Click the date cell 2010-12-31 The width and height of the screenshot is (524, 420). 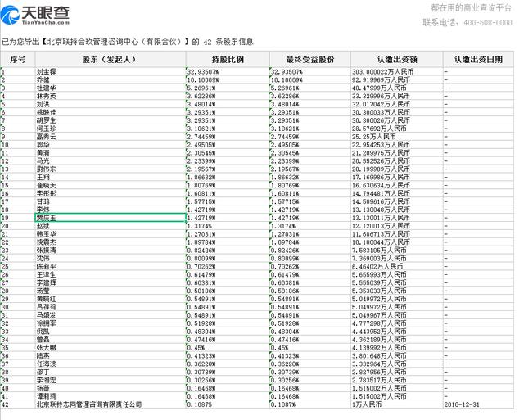click(x=478, y=404)
